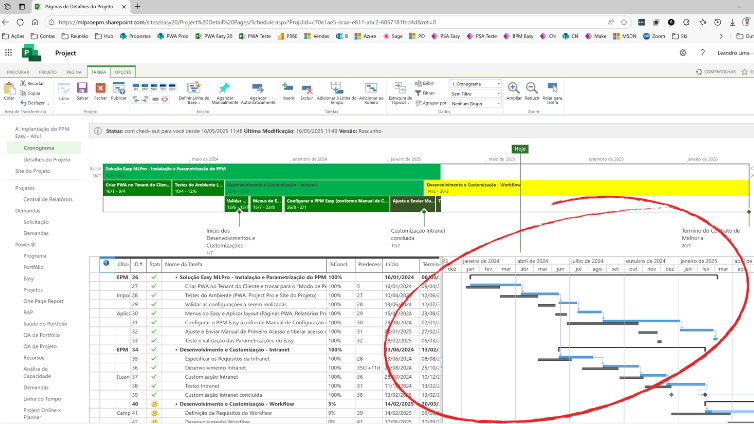This screenshot has width=754, height=424.
Task: Click the Reduzir zoom-out magnifier
Action: point(531,88)
